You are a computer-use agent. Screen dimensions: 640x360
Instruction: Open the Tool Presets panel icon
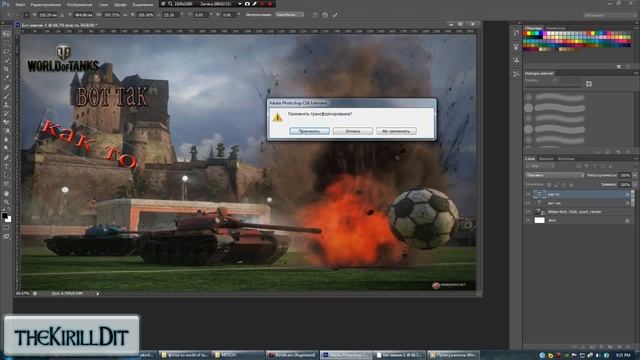516,74
